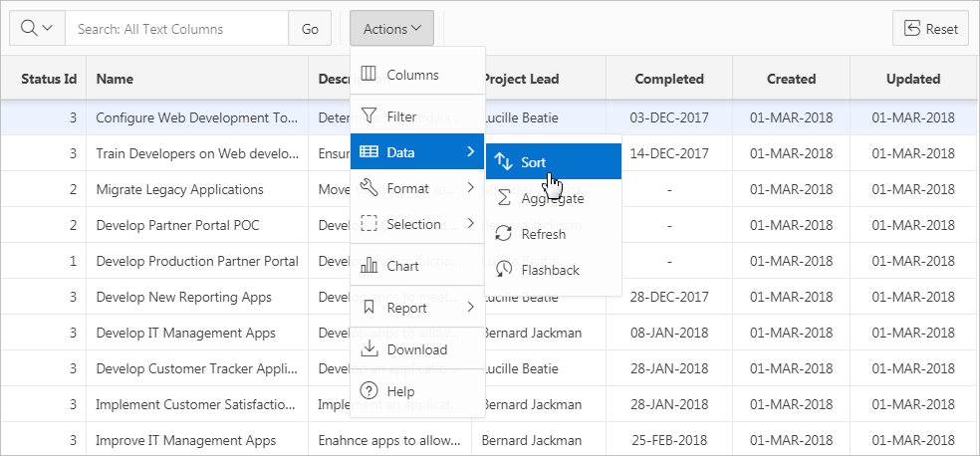The image size is (980, 456).
Task: Expand the Format submenu
Action: pyautogui.click(x=417, y=188)
